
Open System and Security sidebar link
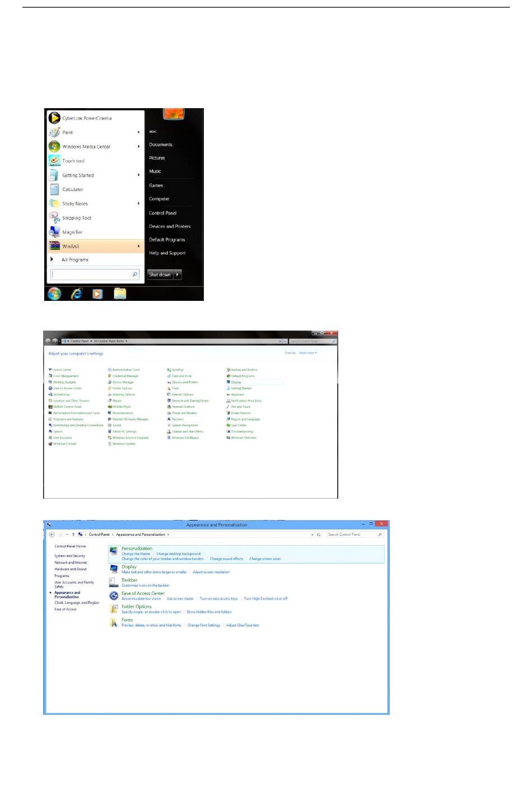click(70, 556)
